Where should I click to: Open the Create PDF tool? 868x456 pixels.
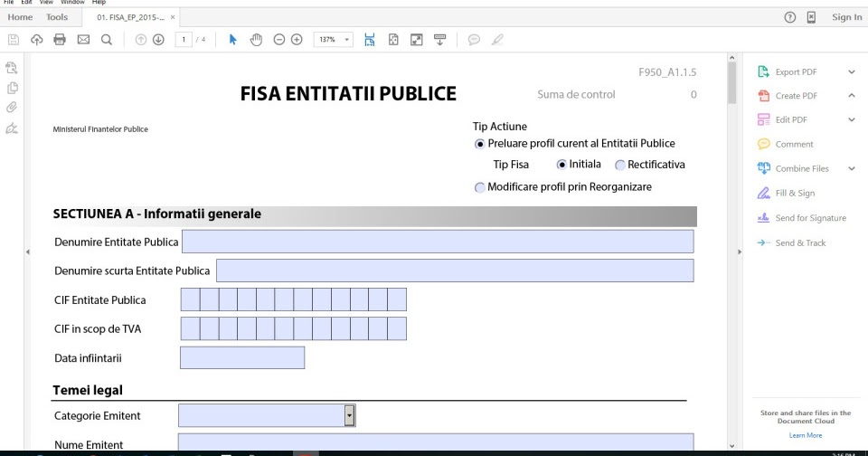click(x=796, y=96)
